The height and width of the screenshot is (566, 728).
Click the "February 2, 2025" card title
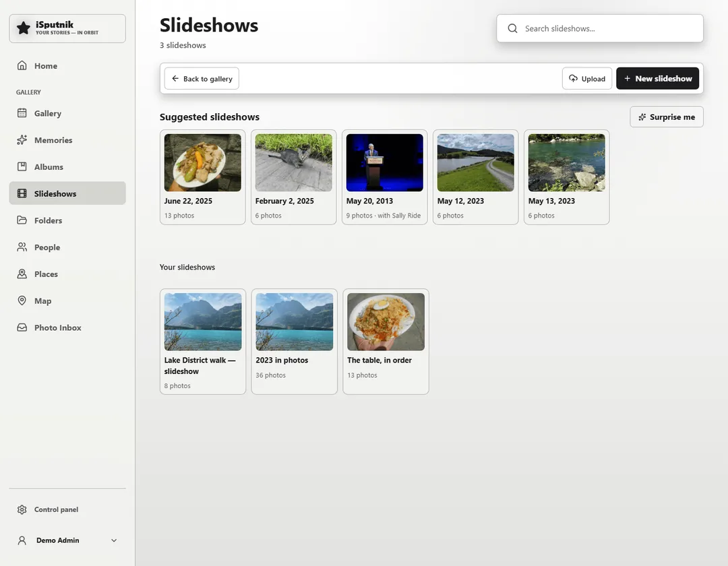pos(284,201)
